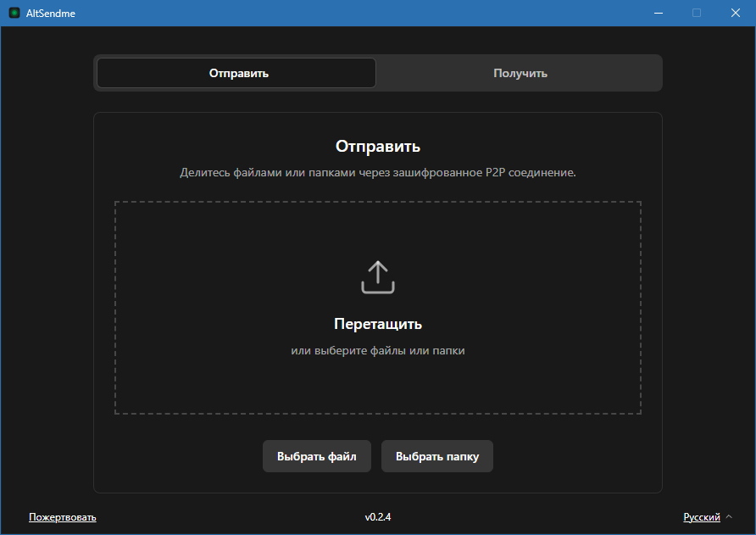Click the Перетащить label in drop area
756x535 pixels.
click(378, 324)
